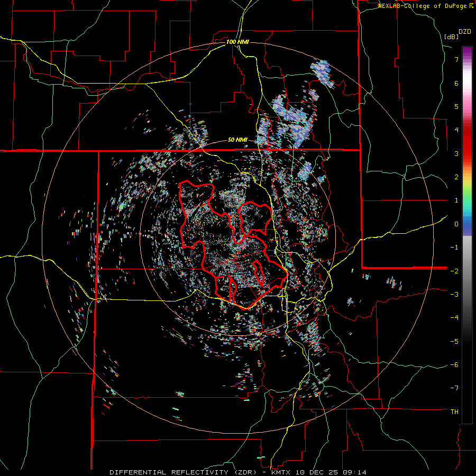This screenshot has width=476, height=476.
Task: Click the NEXLAB-College of DuPage label
Action: coord(423,6)
